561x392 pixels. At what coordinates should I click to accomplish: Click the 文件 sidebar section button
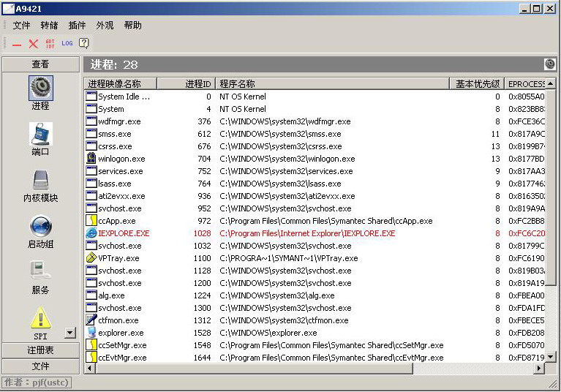[x=41, y=366]
